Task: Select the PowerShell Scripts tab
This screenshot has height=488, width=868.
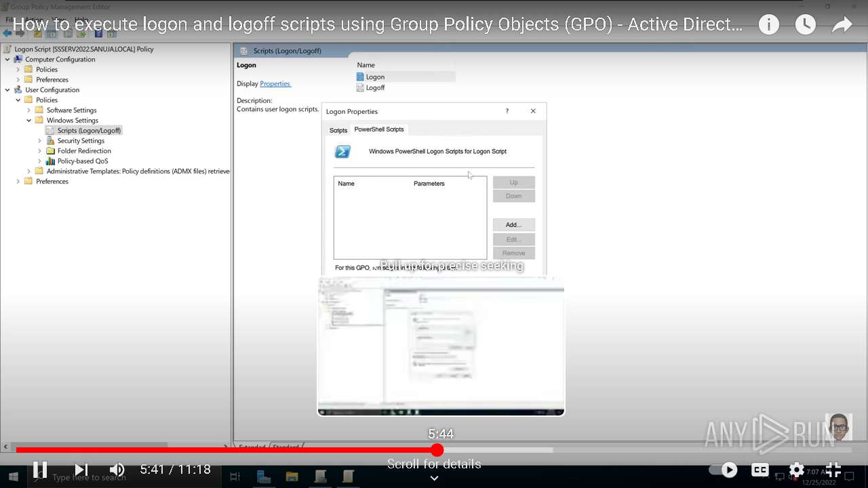Action: coord(379,129)
